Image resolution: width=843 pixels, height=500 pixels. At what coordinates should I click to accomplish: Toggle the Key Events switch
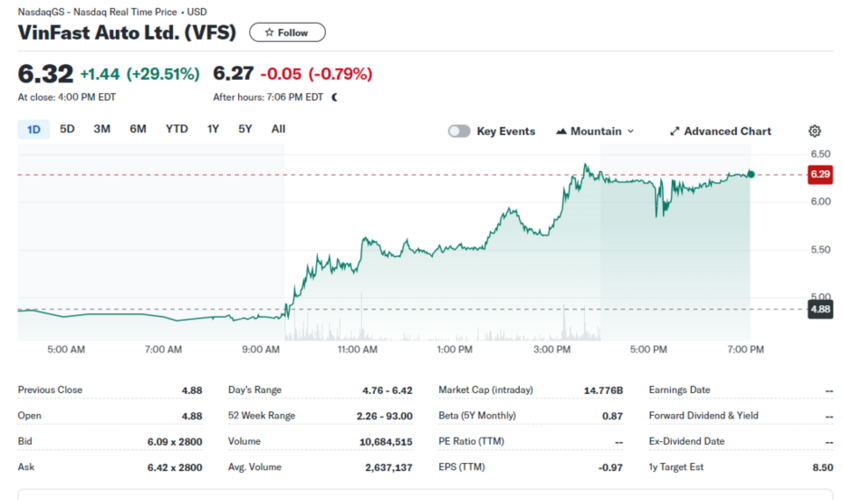(459, 131)
